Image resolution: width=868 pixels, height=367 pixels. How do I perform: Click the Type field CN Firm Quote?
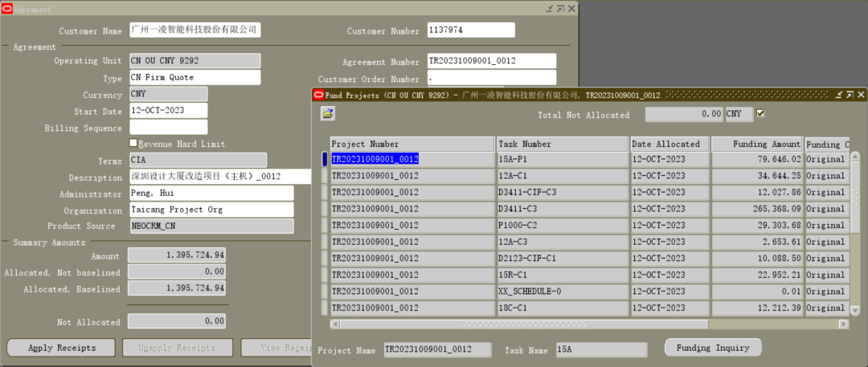(x=194, y=78)
